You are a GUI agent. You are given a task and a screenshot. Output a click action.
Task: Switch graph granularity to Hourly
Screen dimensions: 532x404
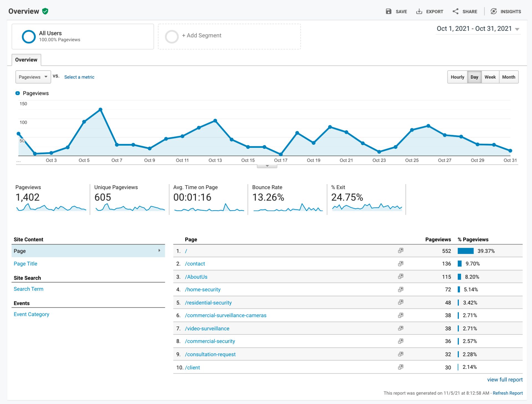click(457, 77)
